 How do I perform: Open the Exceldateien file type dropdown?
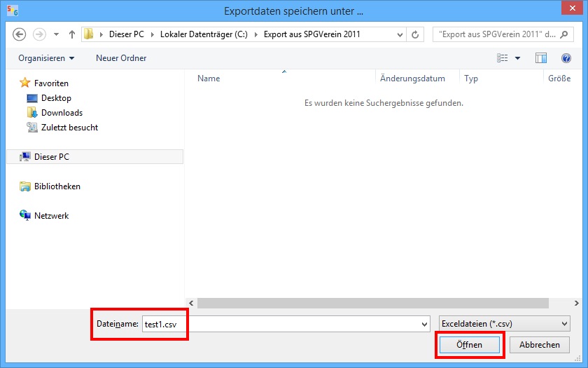click(x=504, y=324)
